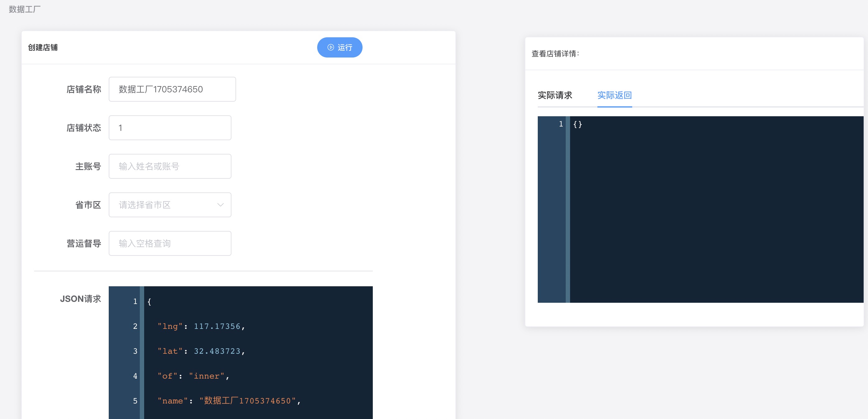Screen dimensions: 868x419
Task: Click line number 3 in JSON request gutter
Action: coord(135,351)
